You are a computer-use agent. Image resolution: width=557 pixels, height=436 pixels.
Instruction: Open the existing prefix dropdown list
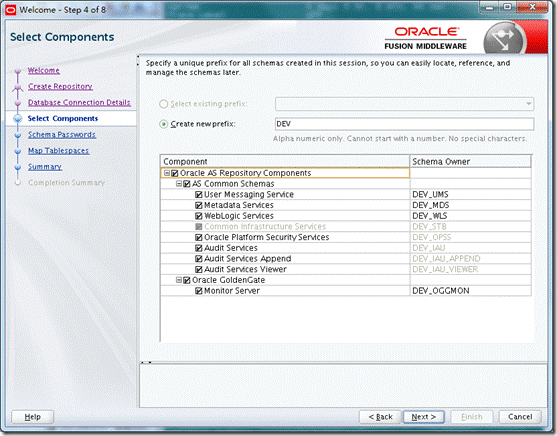coord(529,104)
